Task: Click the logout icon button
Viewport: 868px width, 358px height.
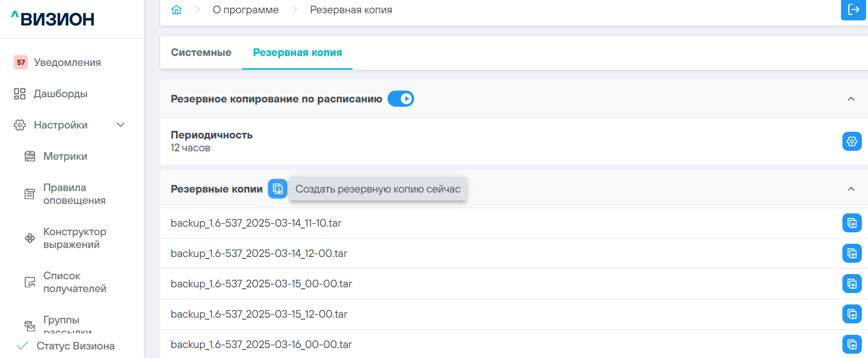Action: point(853,10)
